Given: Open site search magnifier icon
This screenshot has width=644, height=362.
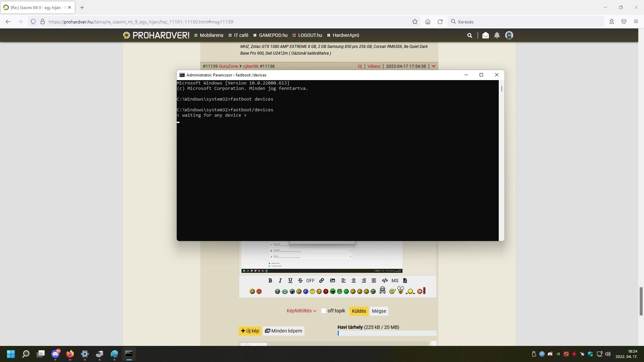Looking at the screenshot, I should point(470,35).
